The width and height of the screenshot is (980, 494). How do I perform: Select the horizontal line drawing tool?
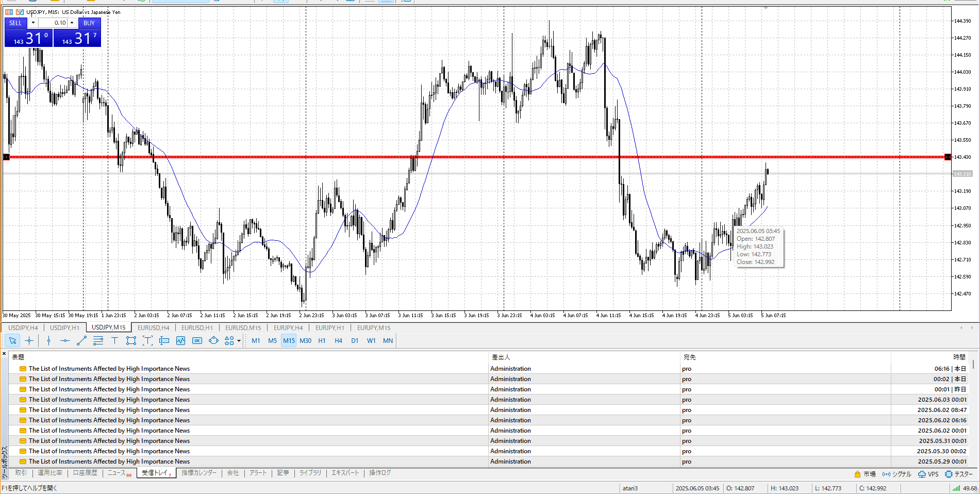click(65, 341)
